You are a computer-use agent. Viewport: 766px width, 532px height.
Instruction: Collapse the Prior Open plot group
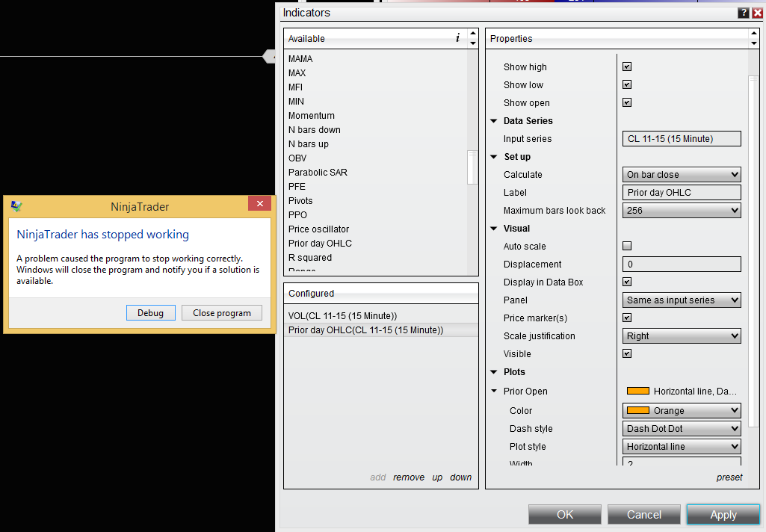(494, 391)
